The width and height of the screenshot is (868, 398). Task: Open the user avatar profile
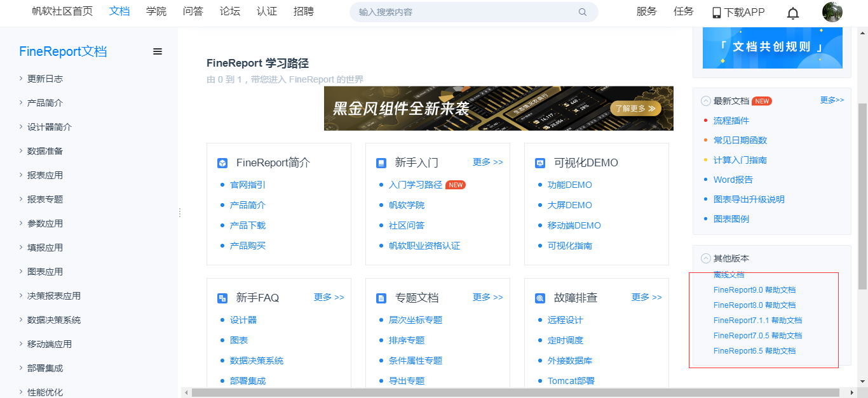coord(832,12)
